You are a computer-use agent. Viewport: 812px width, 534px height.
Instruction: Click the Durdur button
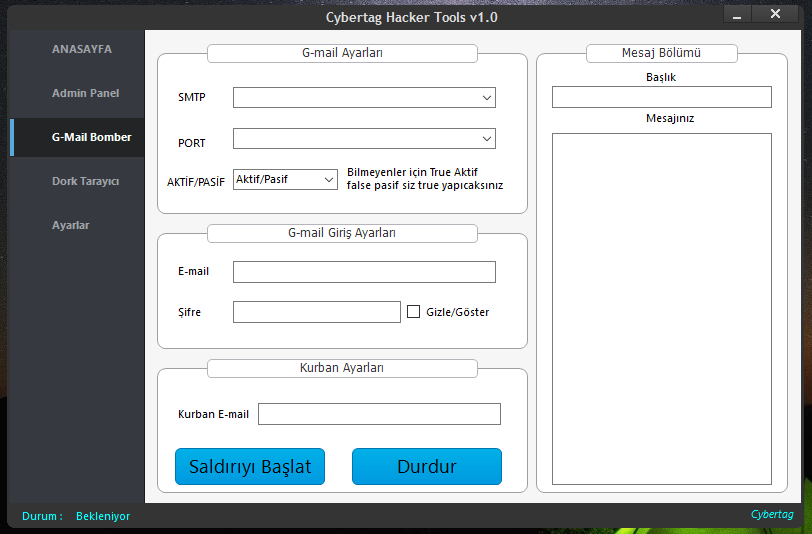427,467
